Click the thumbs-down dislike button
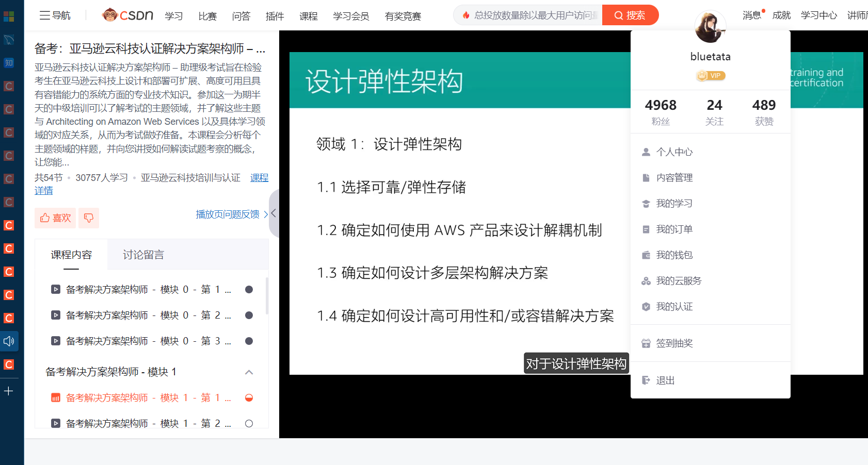The height and width of the screenshot is (465, 868). click(x=89, y=218)
